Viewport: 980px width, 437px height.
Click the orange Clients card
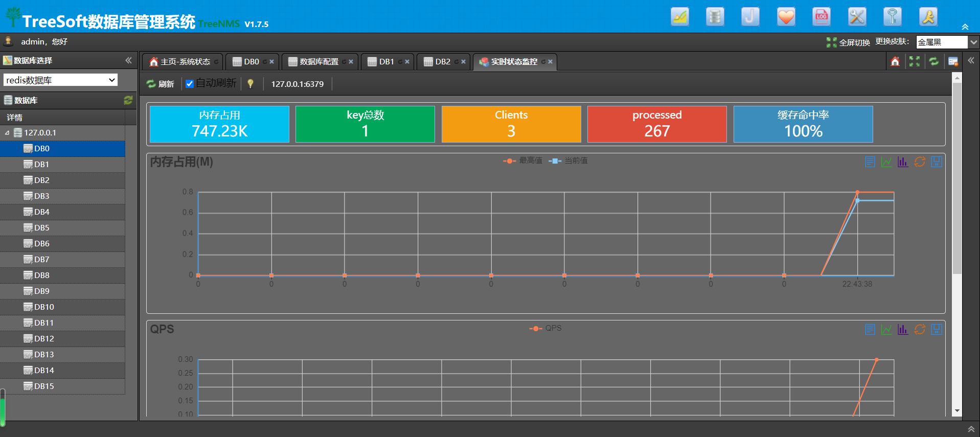(511, 124)
